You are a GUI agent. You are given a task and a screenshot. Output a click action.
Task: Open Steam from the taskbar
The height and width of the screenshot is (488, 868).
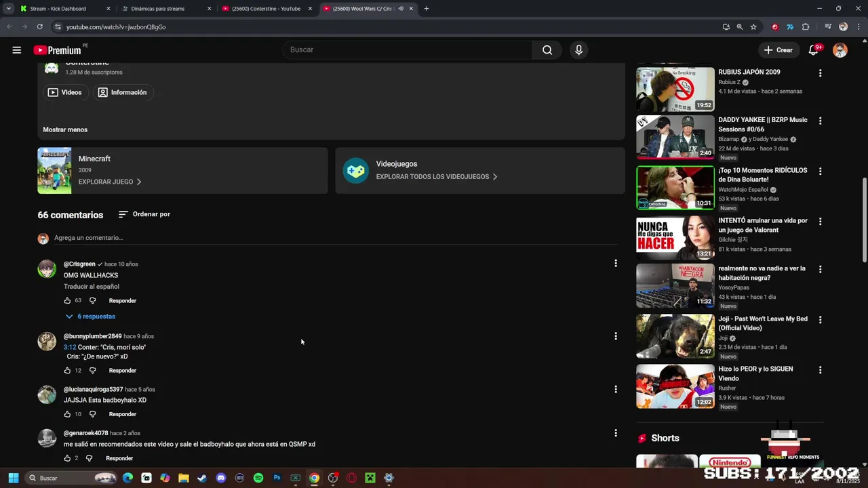[201, 478]
